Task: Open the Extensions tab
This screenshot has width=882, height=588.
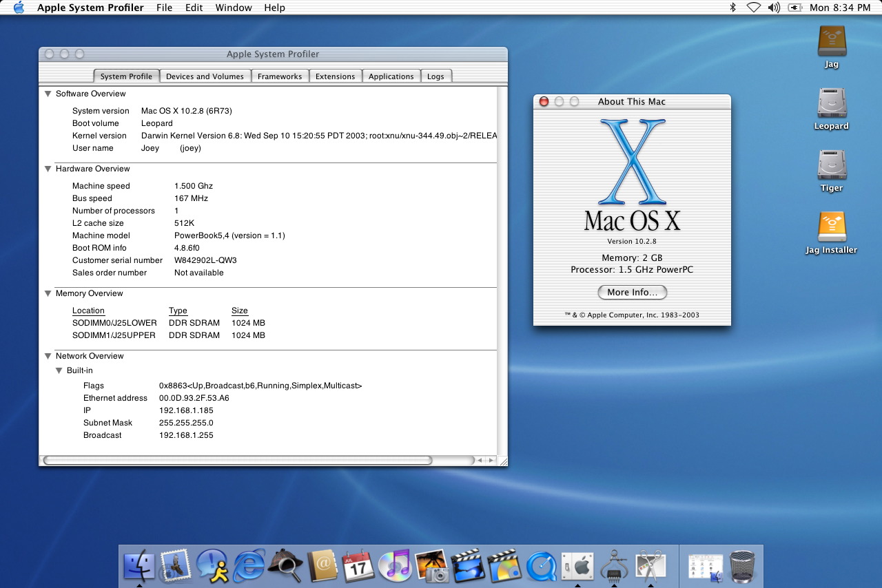Action: 335,76
